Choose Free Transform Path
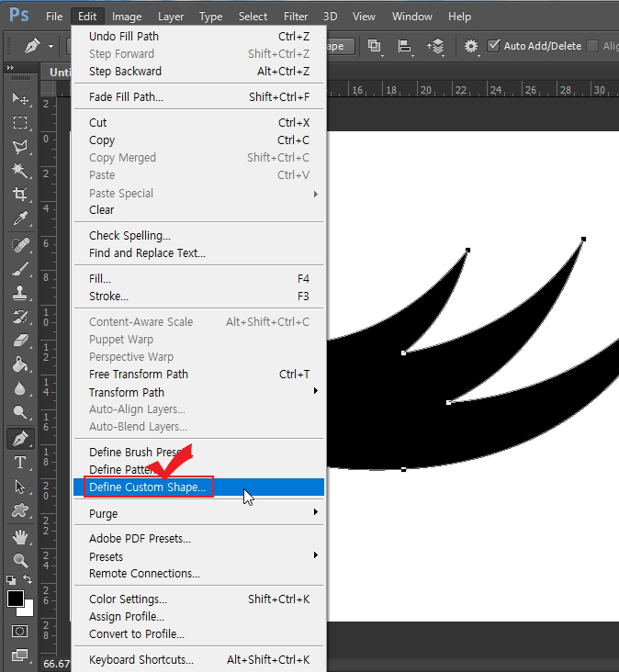The height and width of the screenshot is (672, 619). (198, 375)
